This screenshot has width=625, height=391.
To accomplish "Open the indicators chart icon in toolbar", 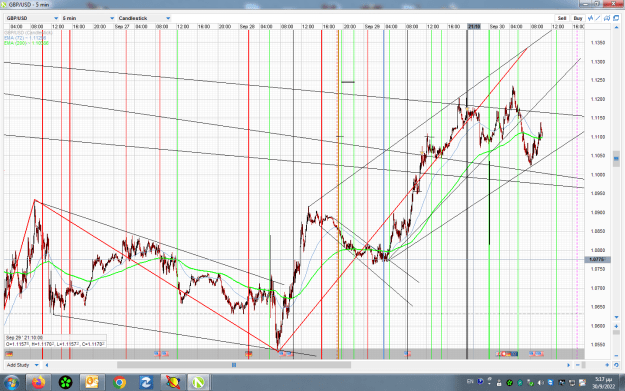I will pos(590,18).
